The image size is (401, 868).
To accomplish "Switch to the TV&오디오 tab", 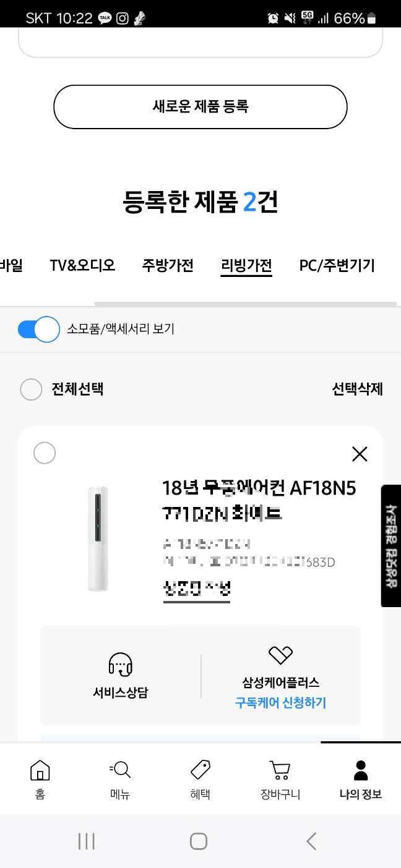I will [x=82, y=265].
